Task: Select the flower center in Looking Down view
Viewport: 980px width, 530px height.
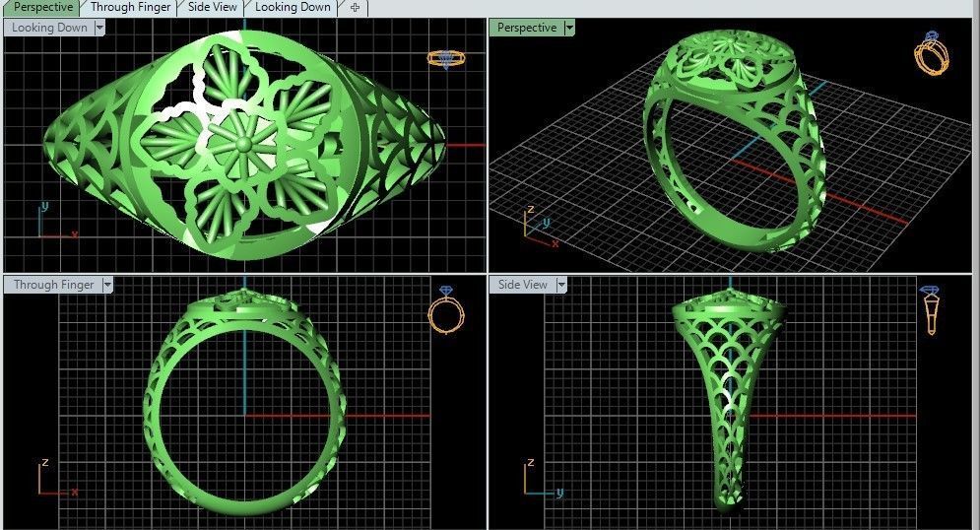Action: pos(243,145)
